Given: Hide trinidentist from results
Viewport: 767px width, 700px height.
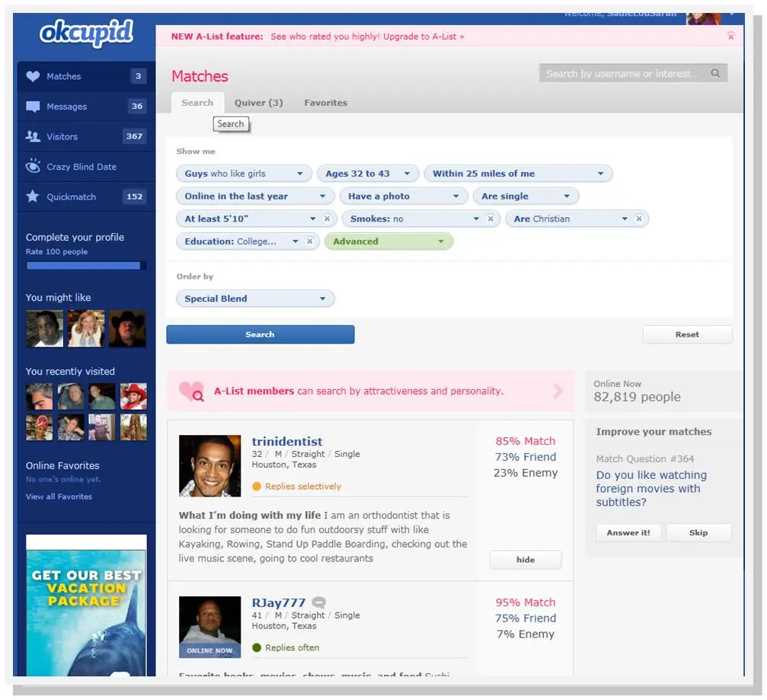Looking at the screenshot, I should pos(526,560).
